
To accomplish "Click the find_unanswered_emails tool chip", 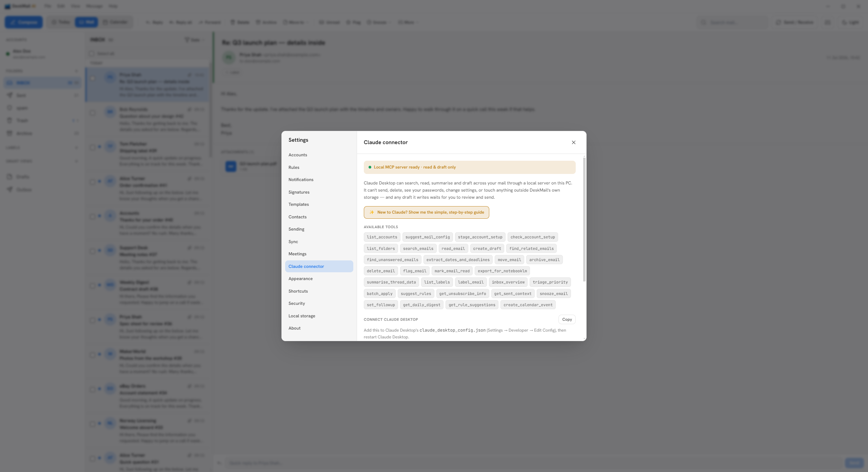I will (392, 260).
